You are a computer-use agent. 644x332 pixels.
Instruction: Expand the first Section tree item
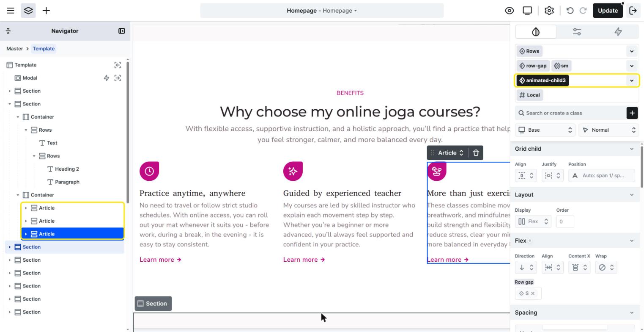tap(10, 91)
